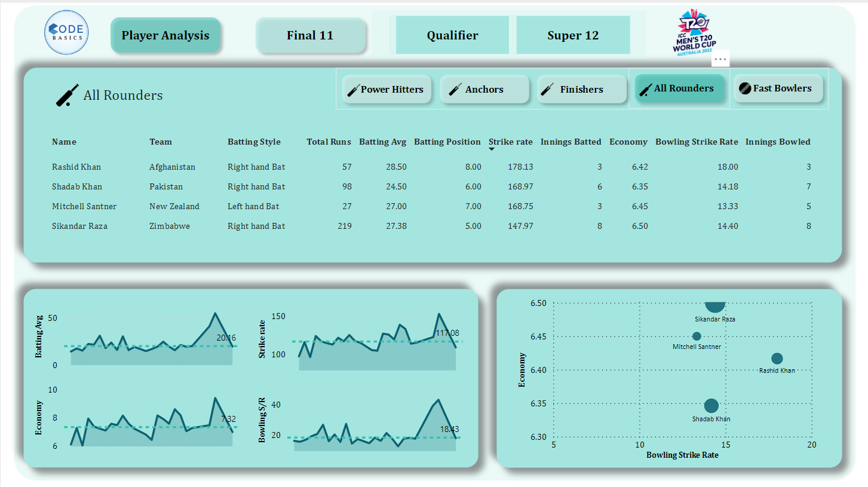
Task: Switch to the Super 12 page
Action: point(573,35)
